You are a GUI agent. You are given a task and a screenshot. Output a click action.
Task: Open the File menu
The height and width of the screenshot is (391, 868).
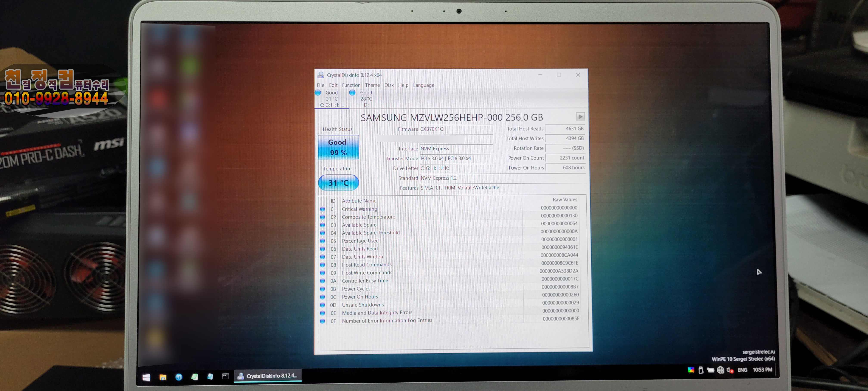[321, 85]
